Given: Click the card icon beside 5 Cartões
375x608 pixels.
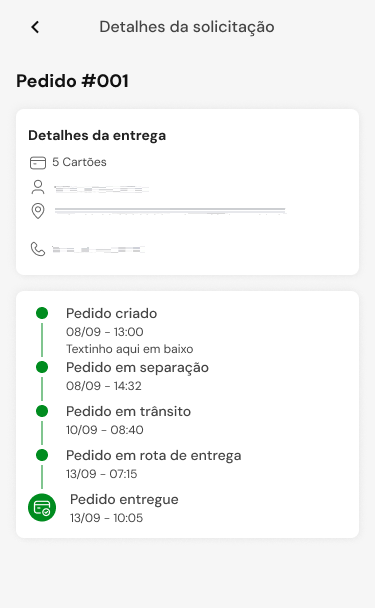Looking at the screenshot, I should (38, 162).
